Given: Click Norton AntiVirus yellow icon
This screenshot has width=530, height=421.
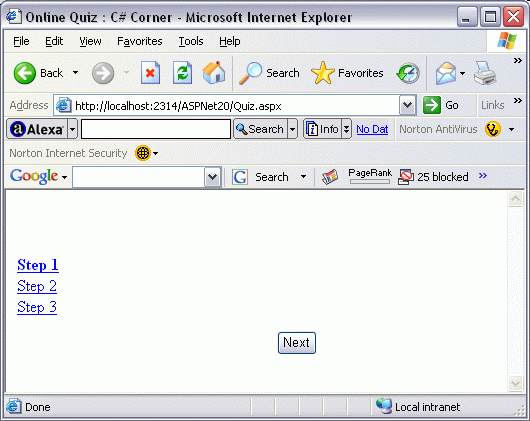Looking at the screenshot, I should (492, 129).
